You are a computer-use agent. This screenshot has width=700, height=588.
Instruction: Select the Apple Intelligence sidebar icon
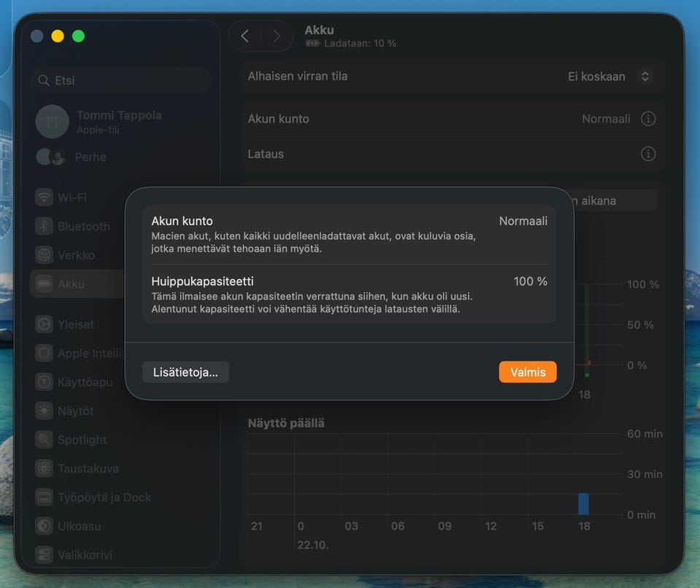click(x=44, y=353)
